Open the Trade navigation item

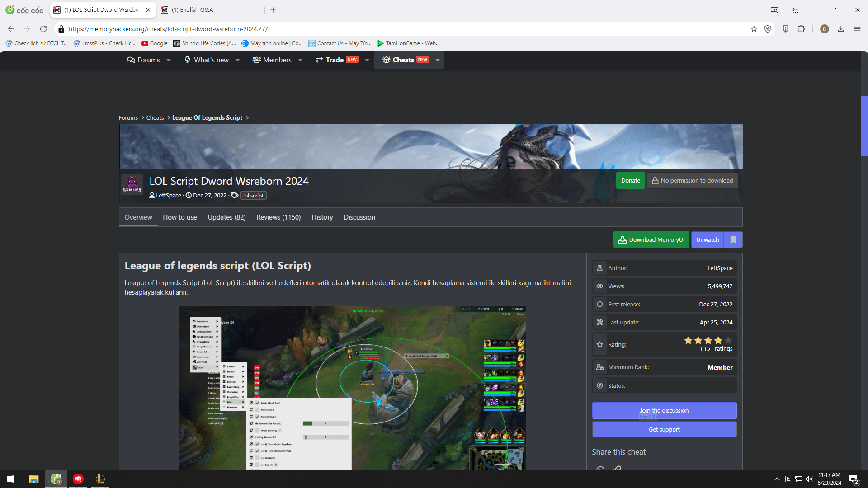(337, 60)
